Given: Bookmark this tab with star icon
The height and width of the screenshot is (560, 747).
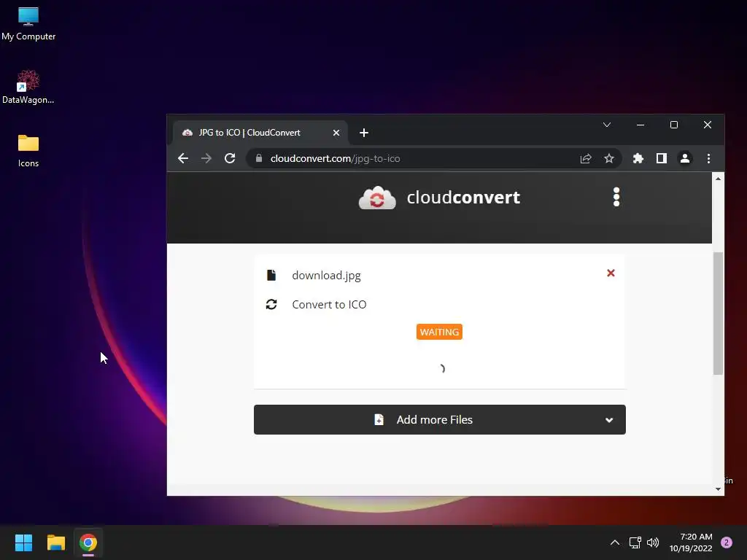Looking at the screenshot, I should (609, 158).
